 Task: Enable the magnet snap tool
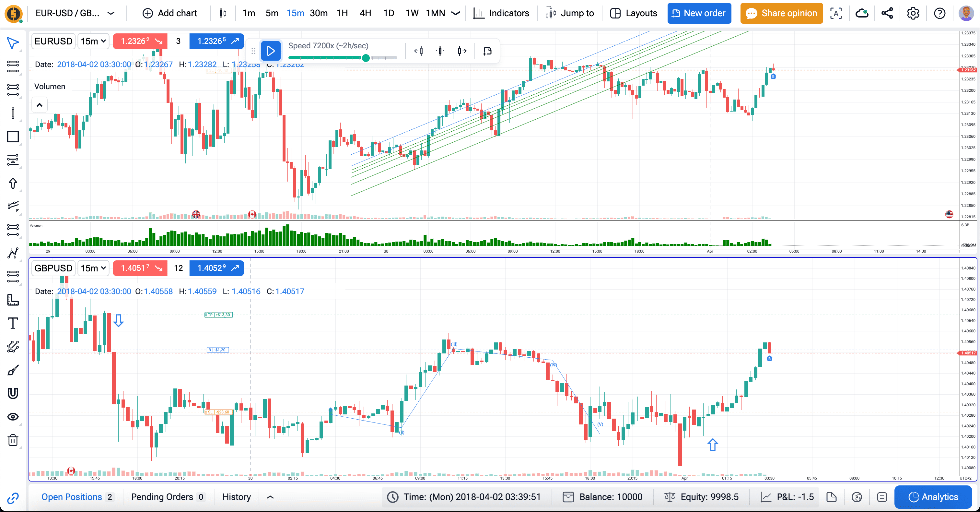(x=13, y=394)
